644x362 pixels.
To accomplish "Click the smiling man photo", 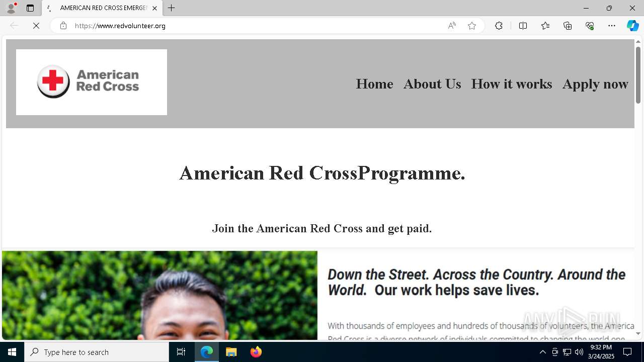I will pos(159,296).
